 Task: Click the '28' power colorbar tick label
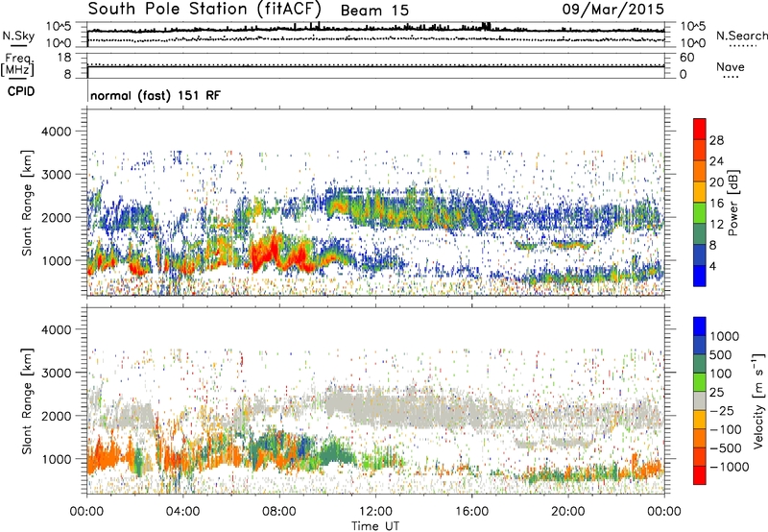[716, 140]
